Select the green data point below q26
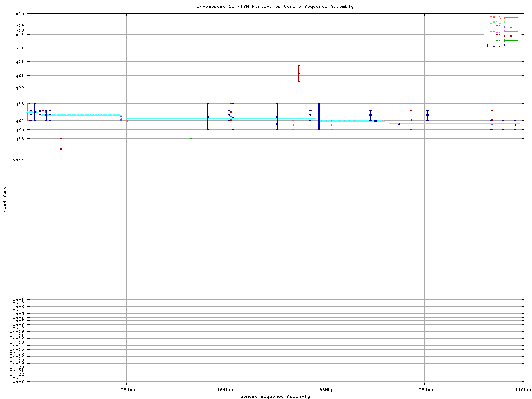Viewport: 532px width, 399px height. (191, 149)
